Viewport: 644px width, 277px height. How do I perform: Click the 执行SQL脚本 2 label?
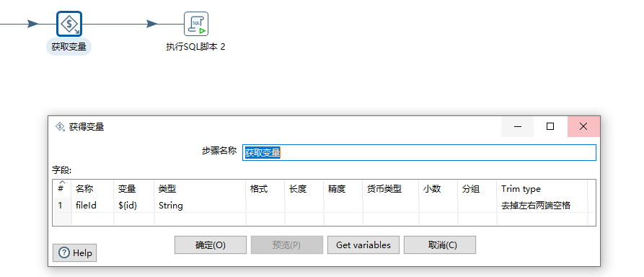click(195, 47)
